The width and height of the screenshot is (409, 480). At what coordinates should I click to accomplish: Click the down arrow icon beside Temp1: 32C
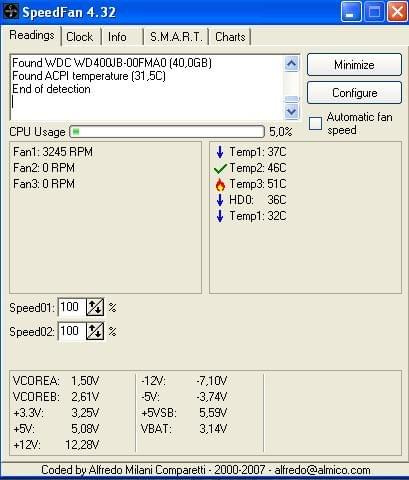220,216
